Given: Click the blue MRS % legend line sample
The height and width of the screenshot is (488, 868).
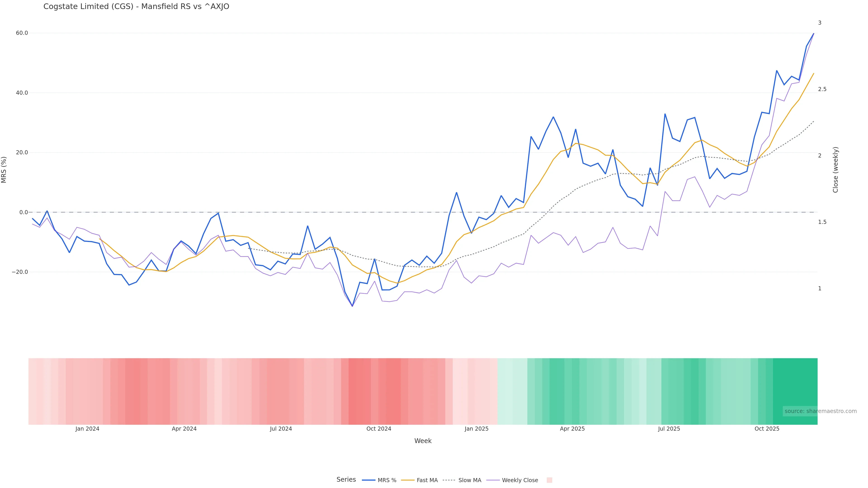Looking at the screenshot, I should [x=368, y=480].
